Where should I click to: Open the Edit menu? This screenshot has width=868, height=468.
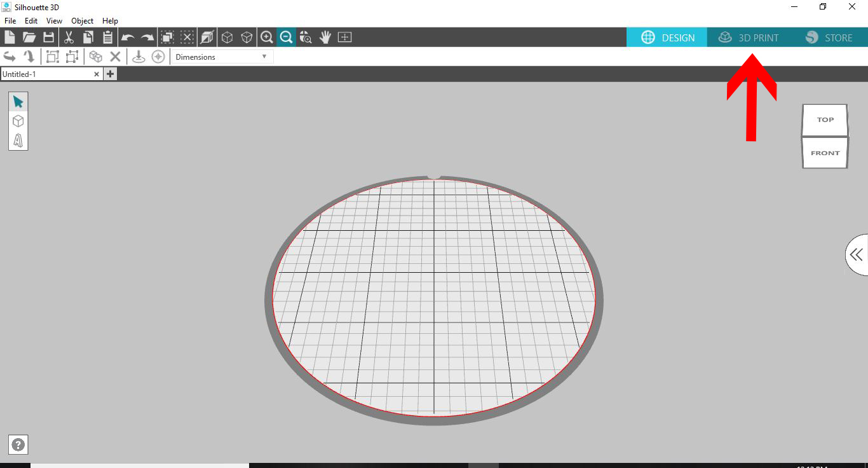click(x=31, y=21)
